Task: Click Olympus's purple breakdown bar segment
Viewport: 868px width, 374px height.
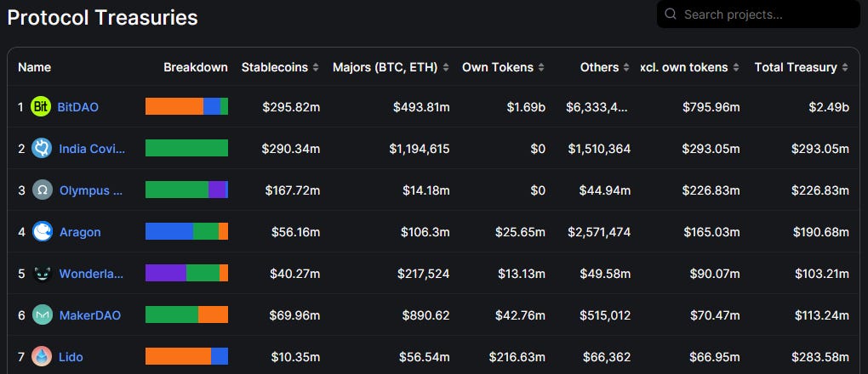Action: [x=217, y=190]
